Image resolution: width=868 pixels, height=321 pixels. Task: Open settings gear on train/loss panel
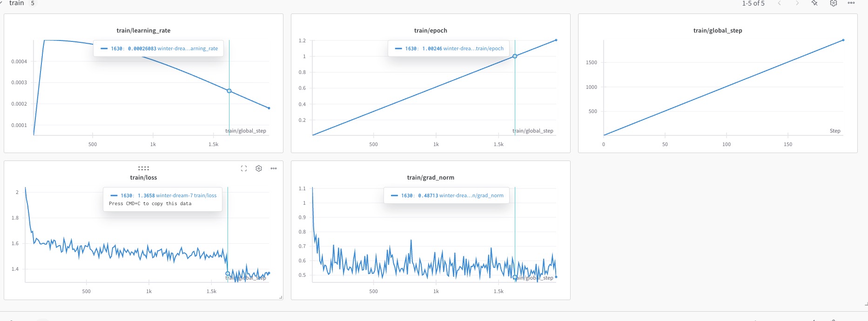pos(259,168)
